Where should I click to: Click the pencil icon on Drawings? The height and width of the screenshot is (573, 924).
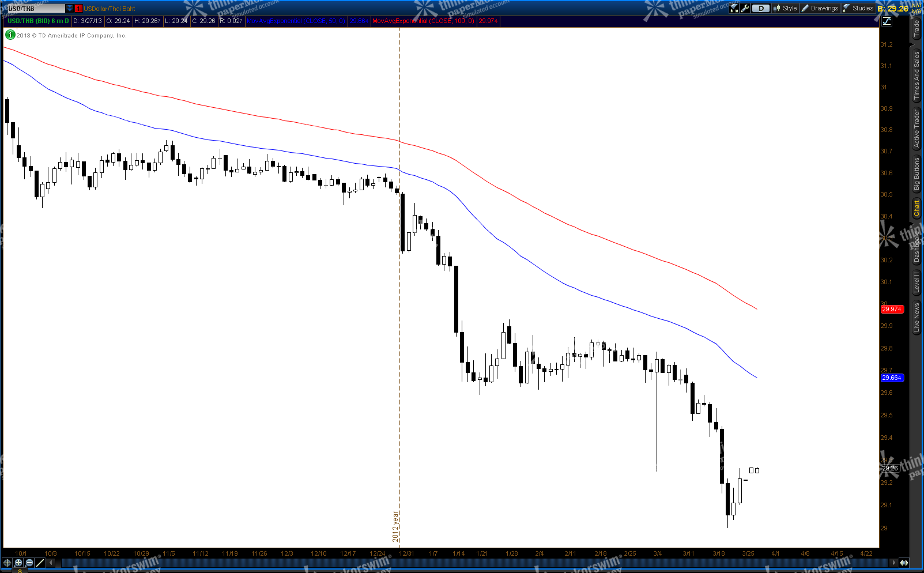click(x=805, y=8)
